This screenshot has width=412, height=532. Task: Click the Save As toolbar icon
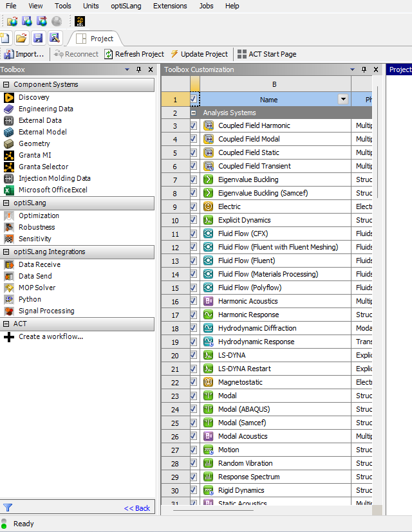(x=54, y=38)
